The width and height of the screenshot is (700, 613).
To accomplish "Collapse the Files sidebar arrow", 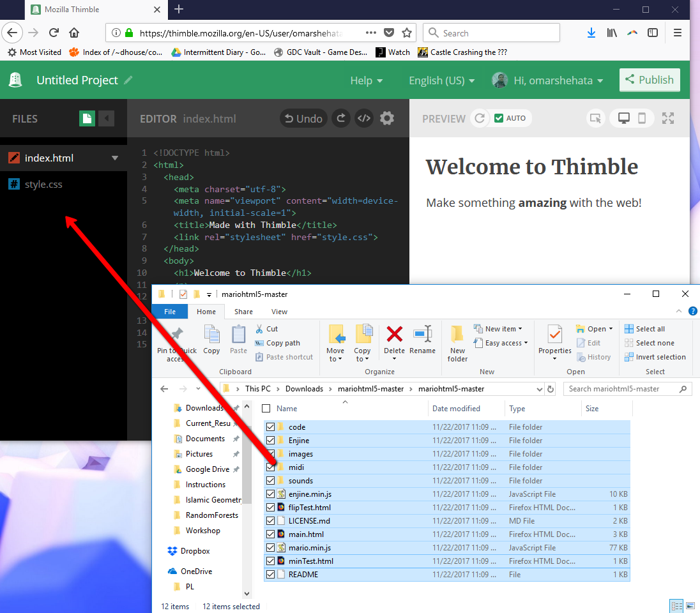I will coord(106,119).
